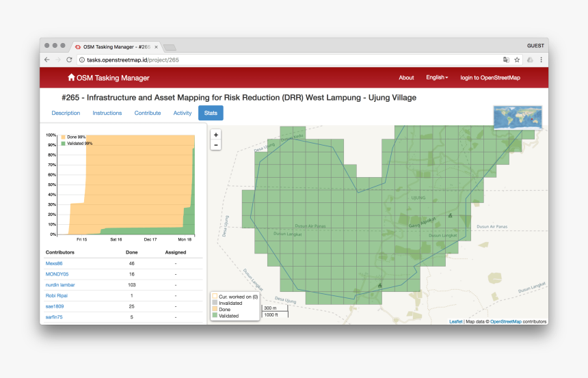The height and width of the screenshot is (378, 588).
Task: Switch to the Description tab
Action: coord(66,113)
